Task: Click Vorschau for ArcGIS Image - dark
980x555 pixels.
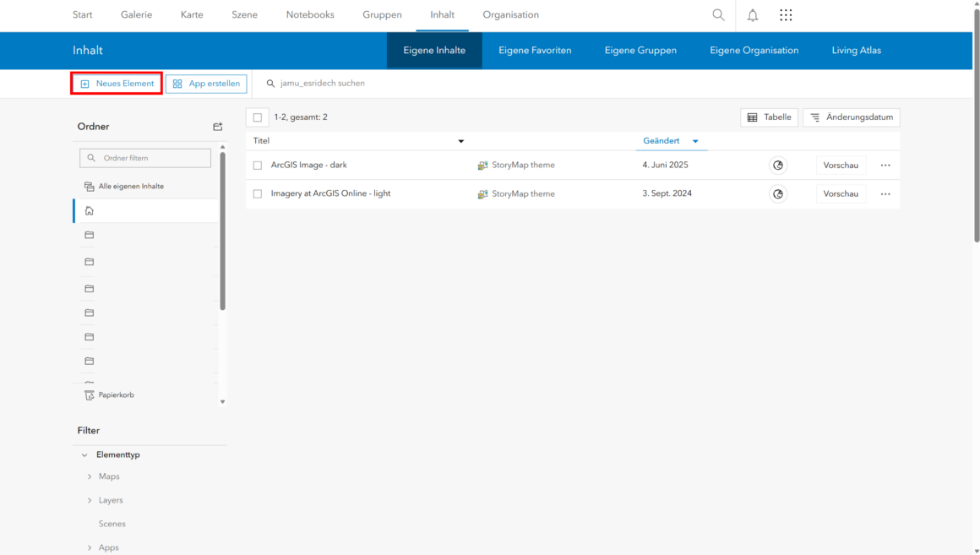Action: pyautogui.click(x=841, y=165)
